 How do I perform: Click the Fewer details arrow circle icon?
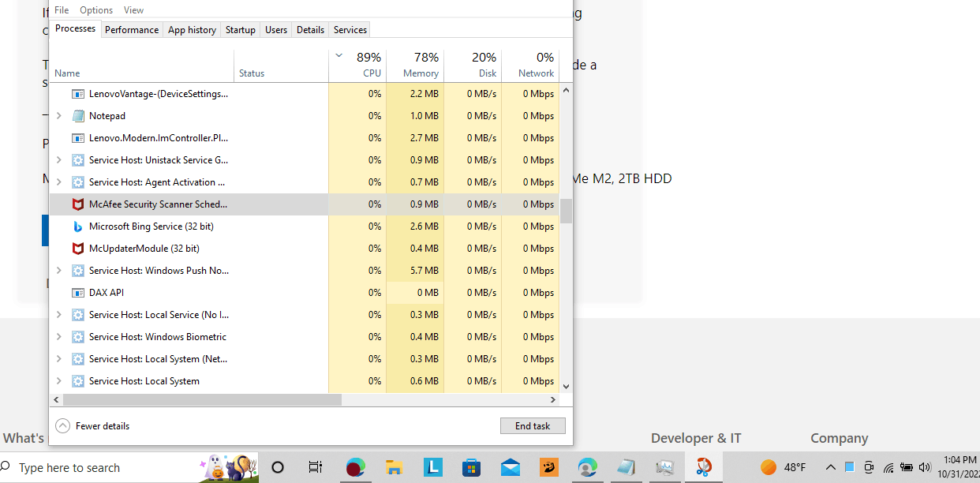(63, 426)
